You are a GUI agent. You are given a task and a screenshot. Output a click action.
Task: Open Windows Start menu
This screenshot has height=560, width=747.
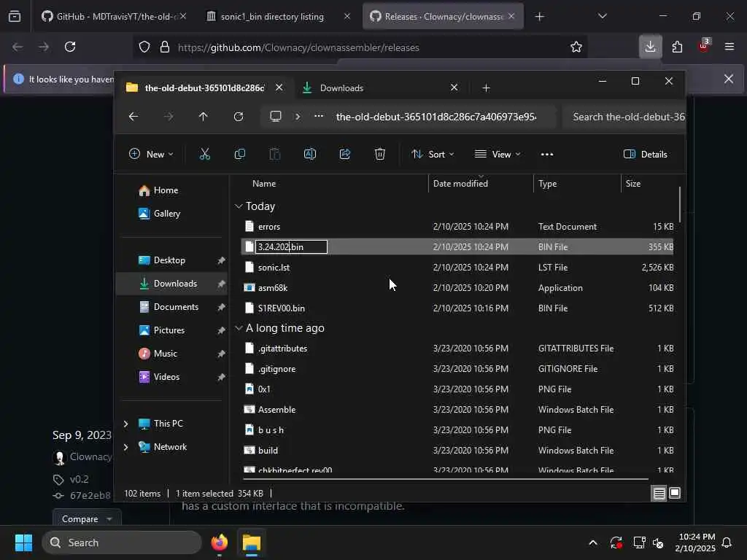coord(23,542)
